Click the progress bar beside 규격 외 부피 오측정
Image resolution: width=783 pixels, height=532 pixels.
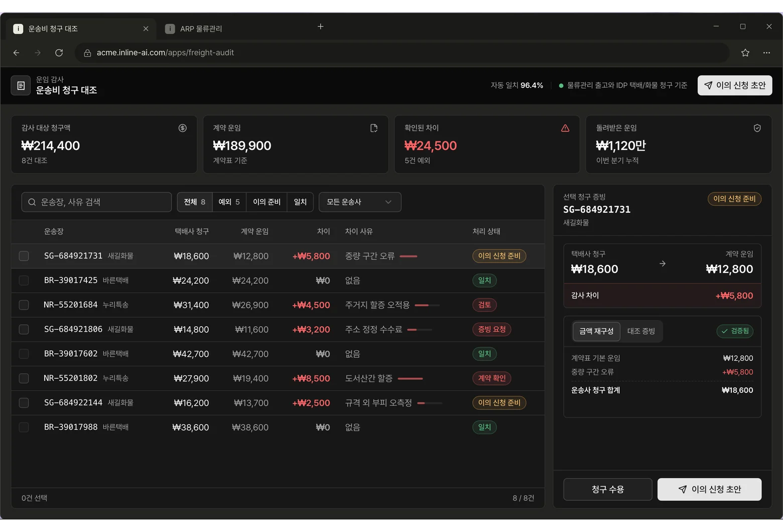point(430,403)
